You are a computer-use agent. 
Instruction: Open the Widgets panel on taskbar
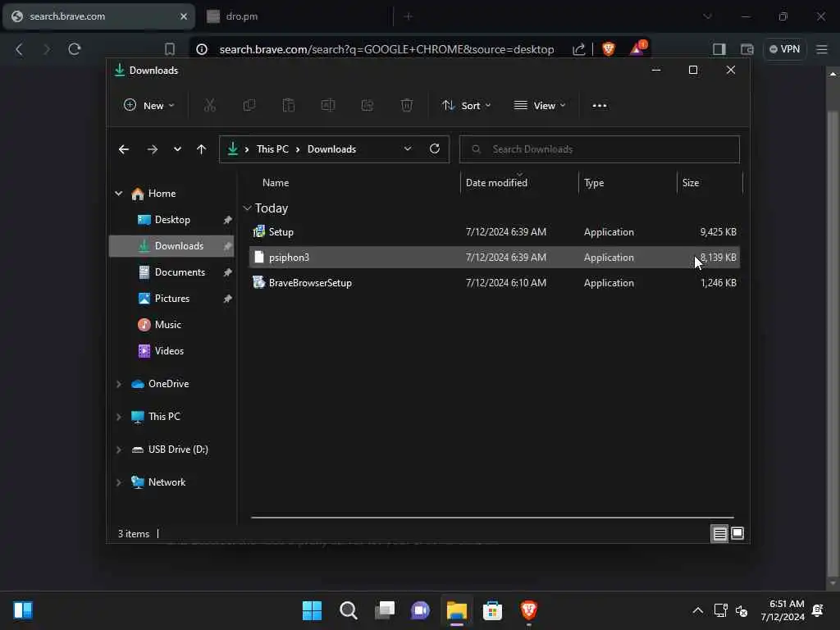click(22, 610)
